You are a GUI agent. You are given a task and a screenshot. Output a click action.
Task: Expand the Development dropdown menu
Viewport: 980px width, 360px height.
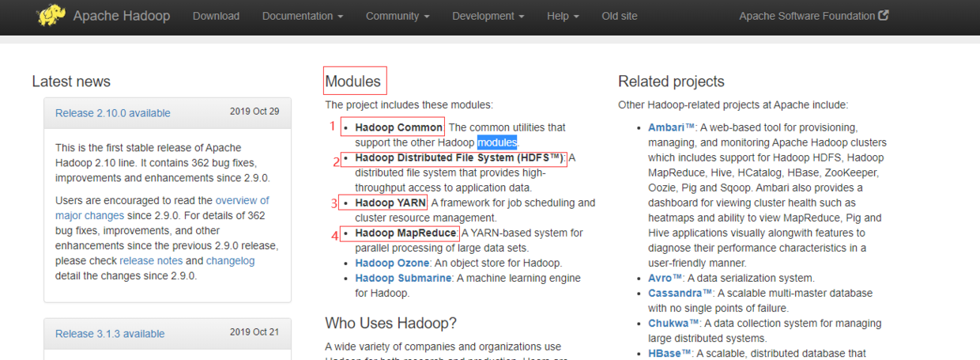(x=488, y=16)
